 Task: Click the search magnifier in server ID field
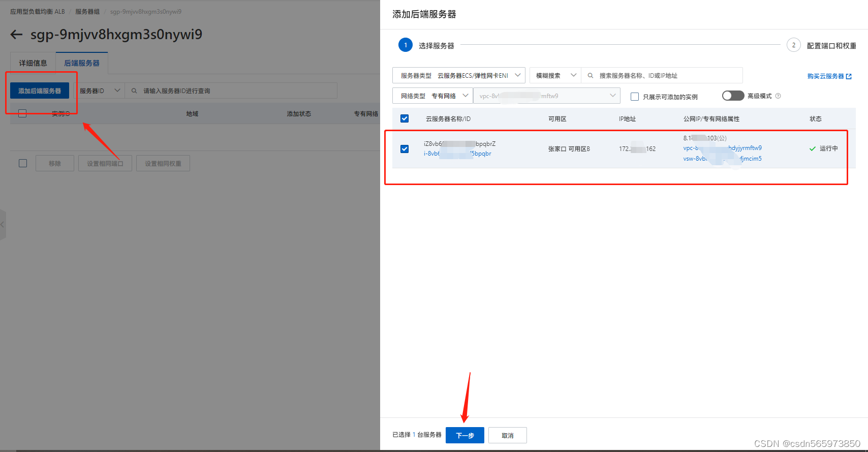coord(134,91)
